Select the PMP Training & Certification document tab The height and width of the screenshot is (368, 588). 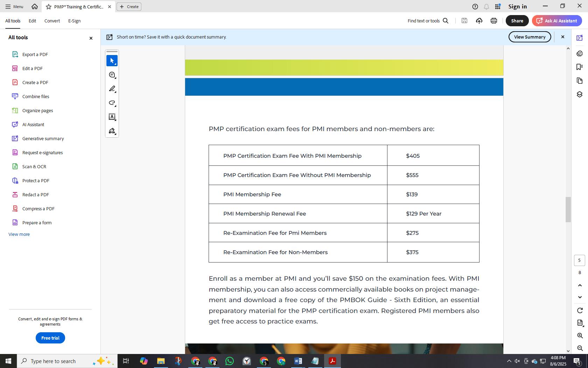pyautogui.click(x=78, y=7)
